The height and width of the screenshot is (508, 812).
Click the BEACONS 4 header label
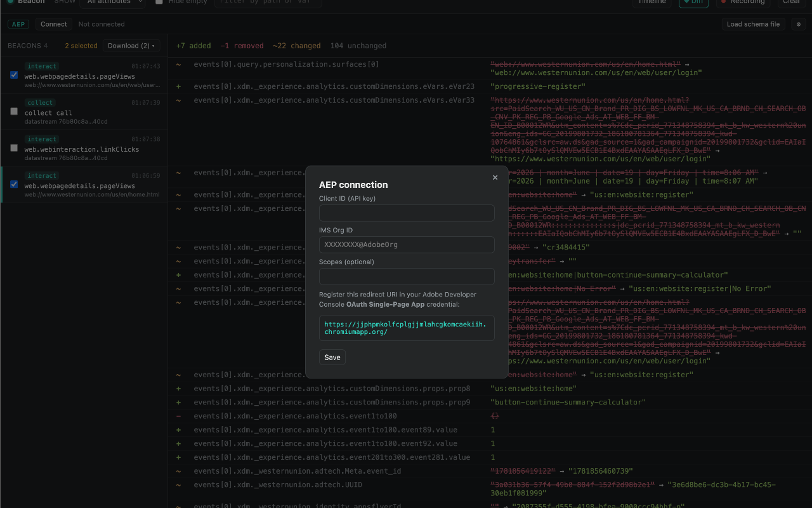28,46
